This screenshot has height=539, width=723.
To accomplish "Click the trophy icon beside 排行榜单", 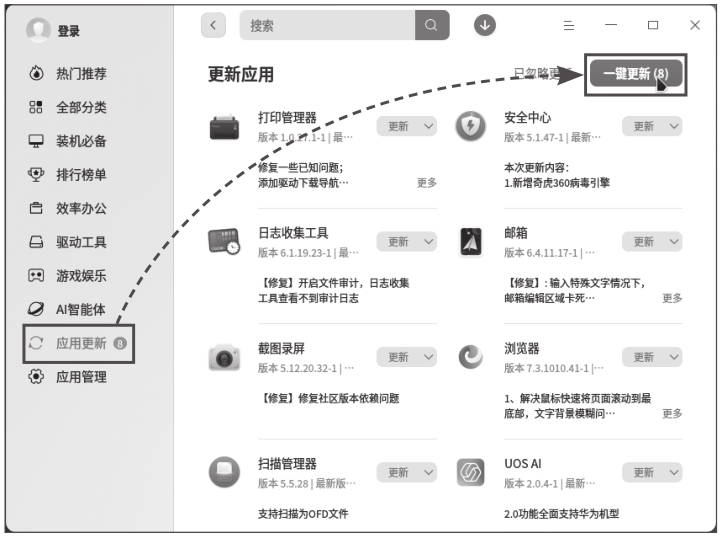I will (x=36, y=174).
